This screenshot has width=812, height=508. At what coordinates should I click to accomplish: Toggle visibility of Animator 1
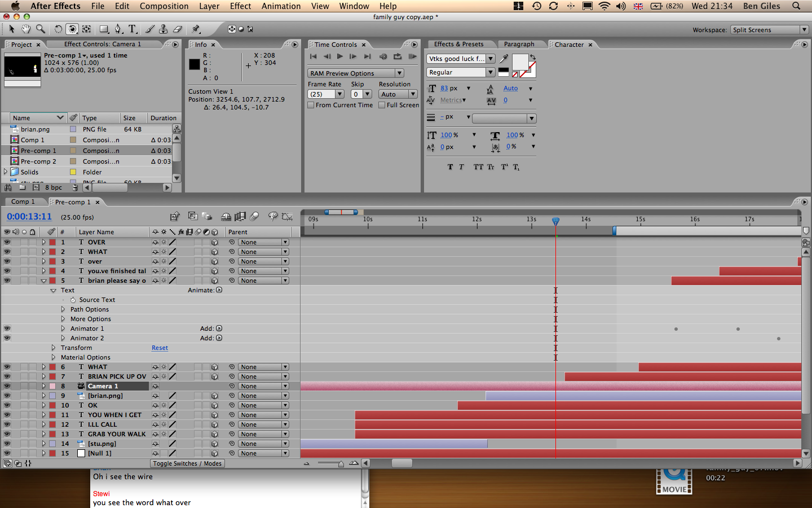[x=7, y=329]
